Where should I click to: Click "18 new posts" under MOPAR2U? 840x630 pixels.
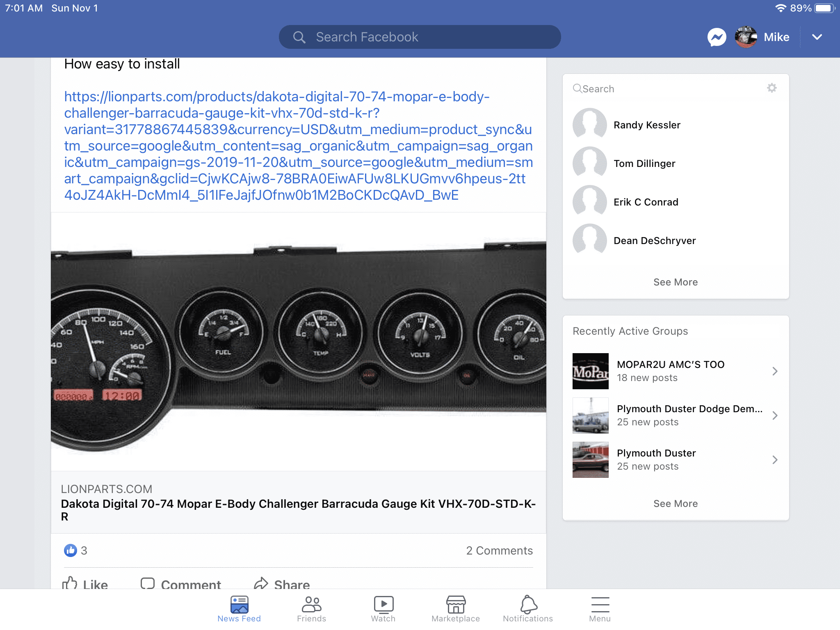point(647,378)
